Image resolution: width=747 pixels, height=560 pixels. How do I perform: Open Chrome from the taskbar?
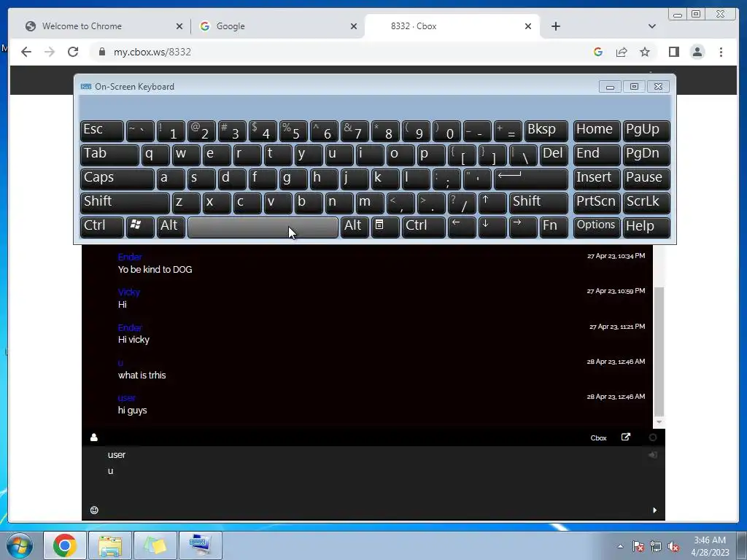65,545
